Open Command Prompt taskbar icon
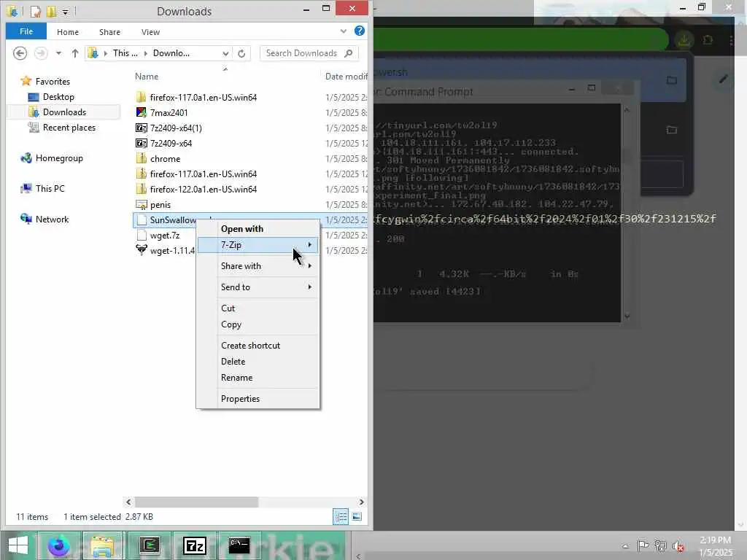 pyautogui.click(x=239, y=545)
